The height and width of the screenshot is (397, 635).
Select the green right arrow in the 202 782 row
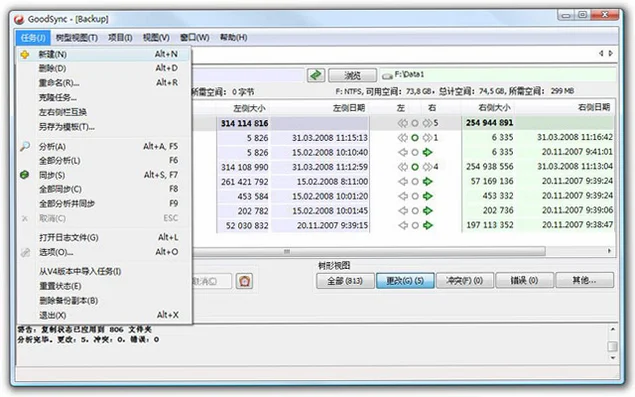click(x=428, y=211)
